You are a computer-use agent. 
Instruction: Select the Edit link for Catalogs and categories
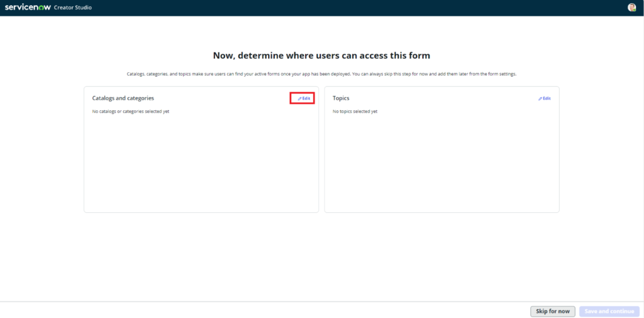point(306,98)
